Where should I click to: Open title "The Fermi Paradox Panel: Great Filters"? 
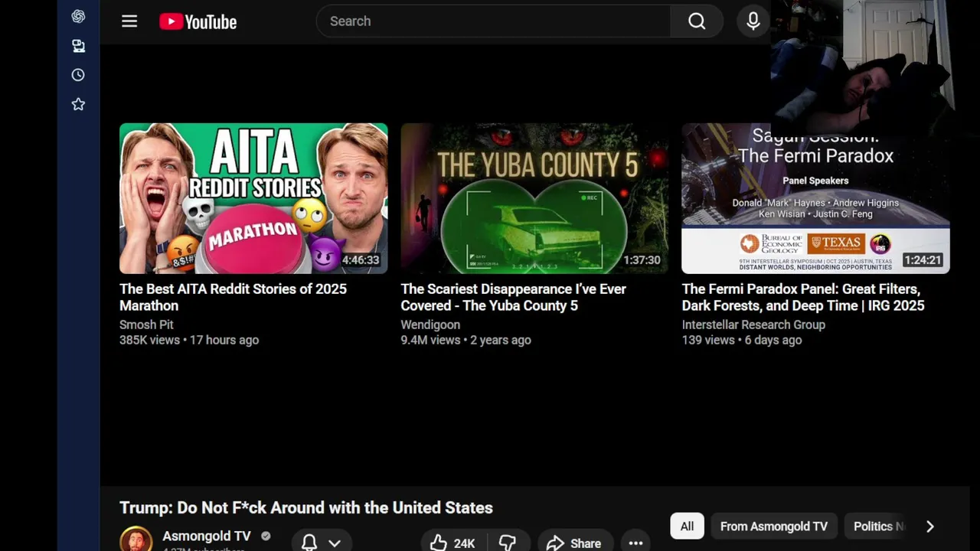click(x=803, y=297)
